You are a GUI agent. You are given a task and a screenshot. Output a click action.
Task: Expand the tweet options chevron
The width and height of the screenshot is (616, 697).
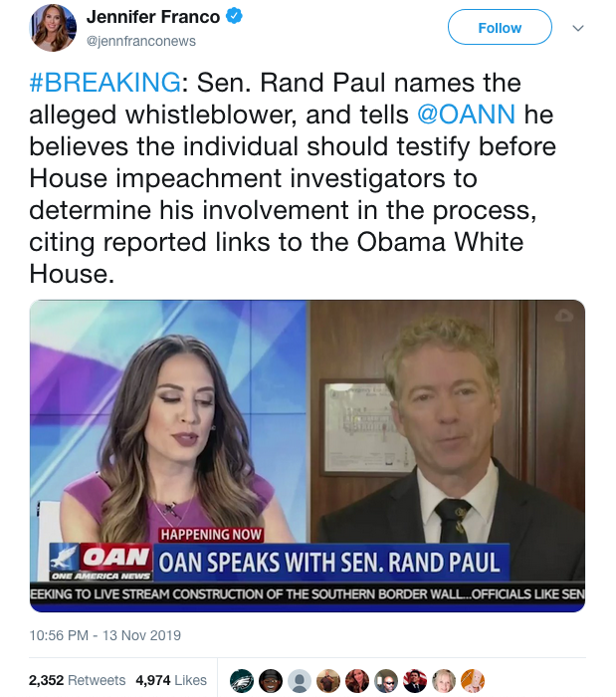578,28
